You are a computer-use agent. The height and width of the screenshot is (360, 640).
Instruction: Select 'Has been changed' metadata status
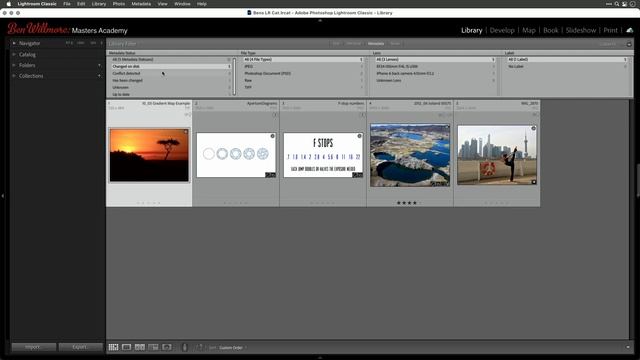click(x=171, y=80)
